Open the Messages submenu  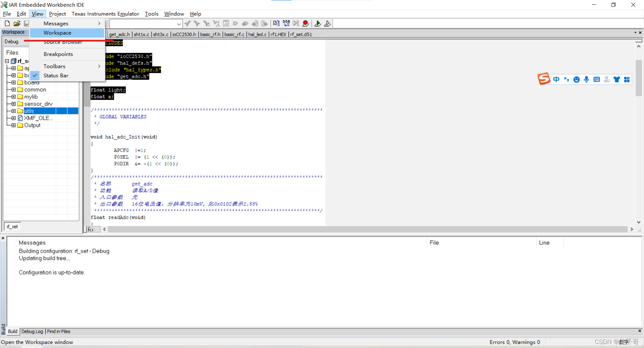coord(67,23)
